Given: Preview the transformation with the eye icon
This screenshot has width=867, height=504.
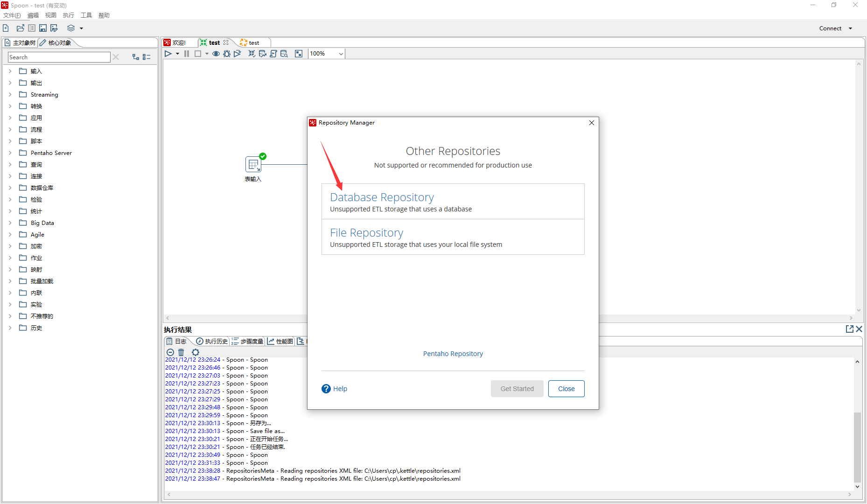Looking at the screenshot, I should pyautogui.click(x=216, y=54).
